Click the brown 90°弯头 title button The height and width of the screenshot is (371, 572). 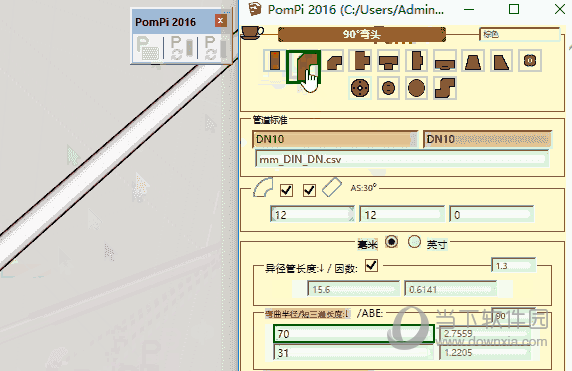pyautogui.click(x=362, y=34)
